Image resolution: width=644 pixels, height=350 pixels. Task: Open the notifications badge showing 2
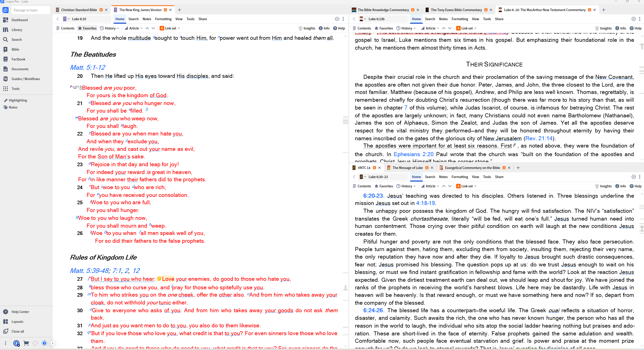coord(44,343)
